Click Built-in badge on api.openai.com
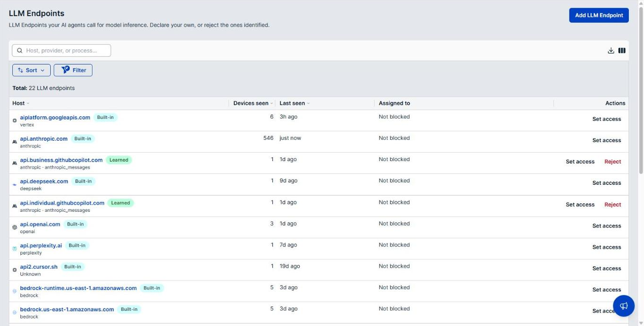 pyautogui.click(x=75, y=224)
